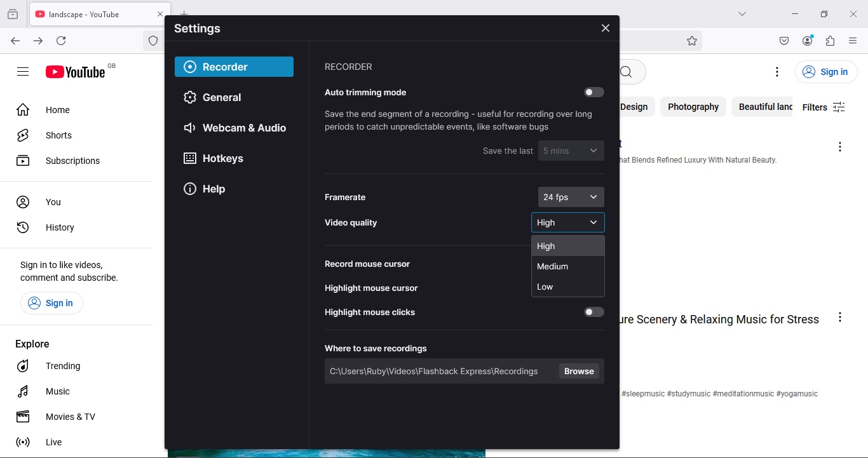Open Firefox View recent browsing icon

click(13, 14)
